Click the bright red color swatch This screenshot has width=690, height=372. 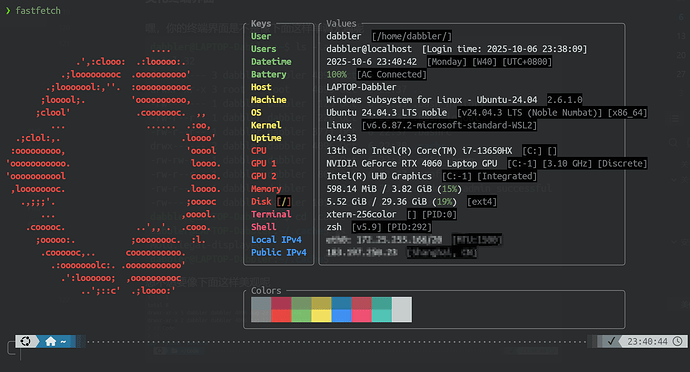281,316
